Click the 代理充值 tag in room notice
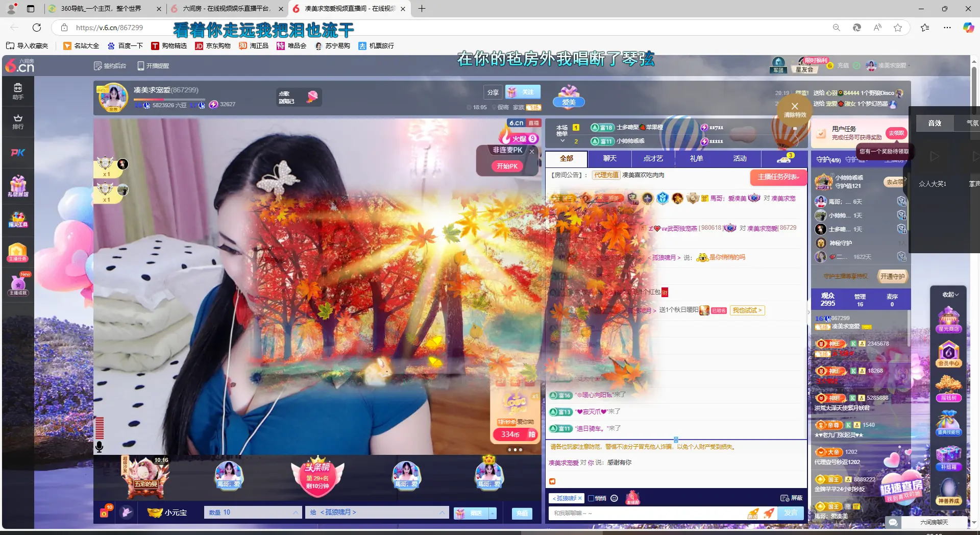980x535 pixels. click(x=606, y=175)
